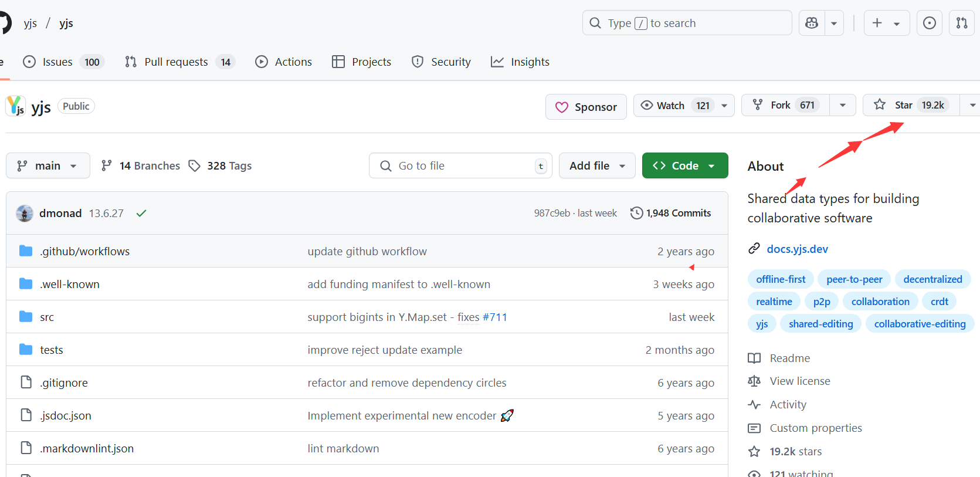Click the .gitignore file icon
The width and height of the screenshot is (980, 477).
coord(26,382)
